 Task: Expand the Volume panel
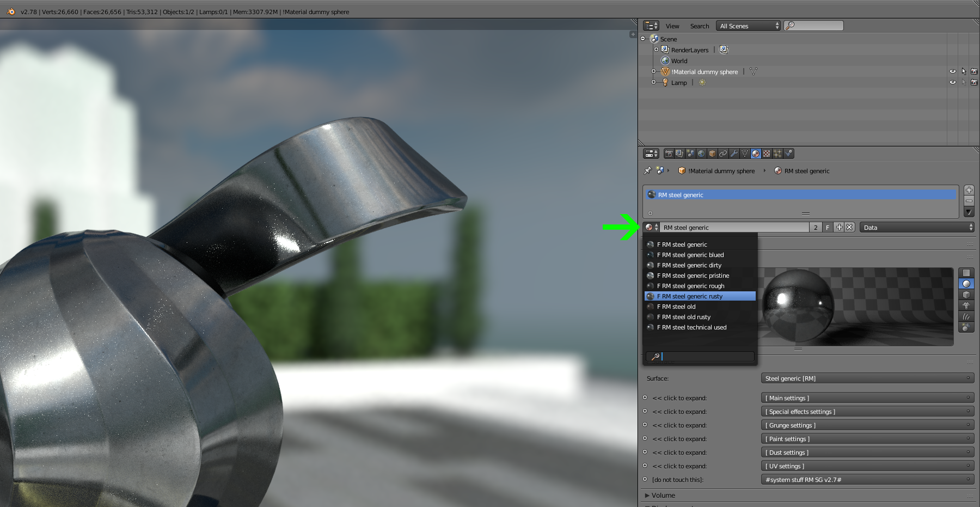coord(663,495)
